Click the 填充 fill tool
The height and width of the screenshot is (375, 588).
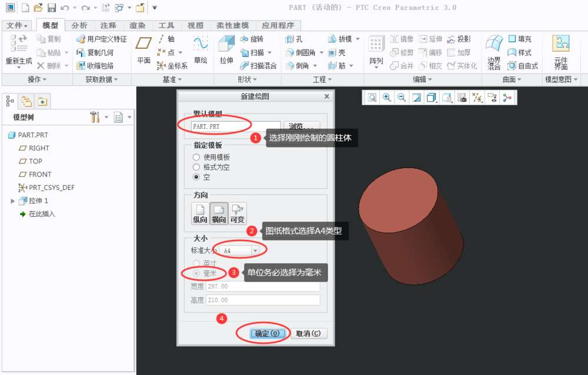[x=520, y=39]
